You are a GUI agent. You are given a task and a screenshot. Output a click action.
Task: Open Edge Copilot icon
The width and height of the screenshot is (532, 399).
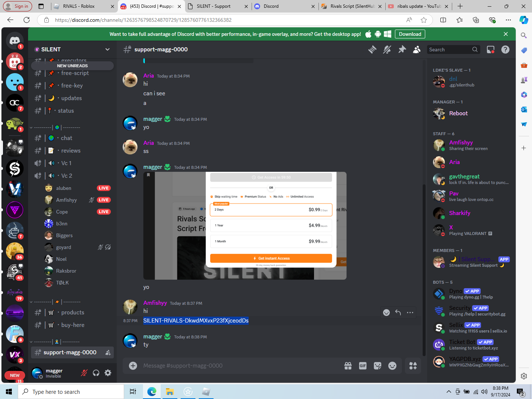(524, 20)
